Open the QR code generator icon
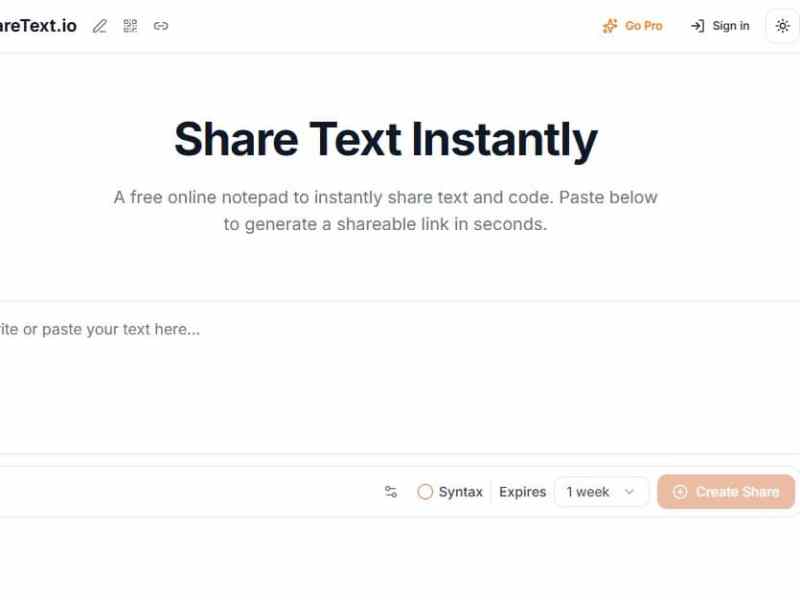 130,26
